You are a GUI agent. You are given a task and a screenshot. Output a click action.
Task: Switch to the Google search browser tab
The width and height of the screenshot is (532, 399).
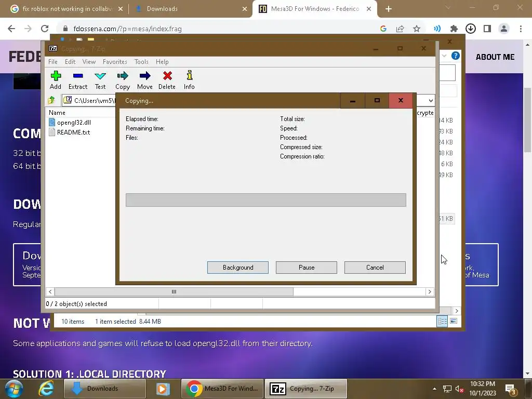pos(66,9)
